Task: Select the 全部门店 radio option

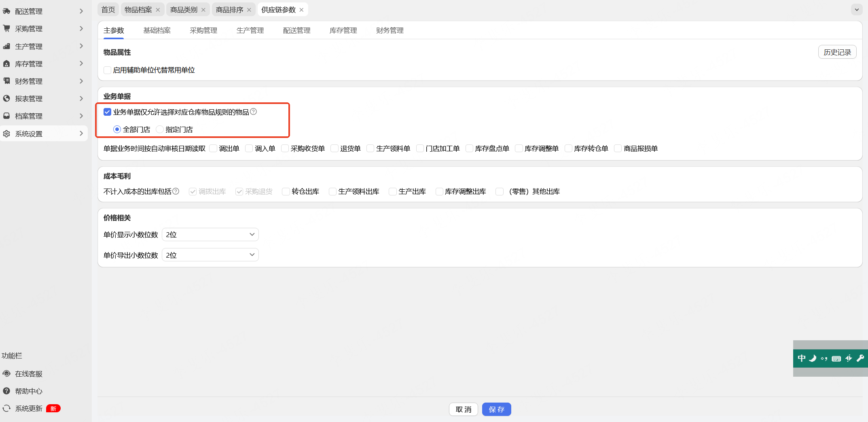Action: [117, 129]
